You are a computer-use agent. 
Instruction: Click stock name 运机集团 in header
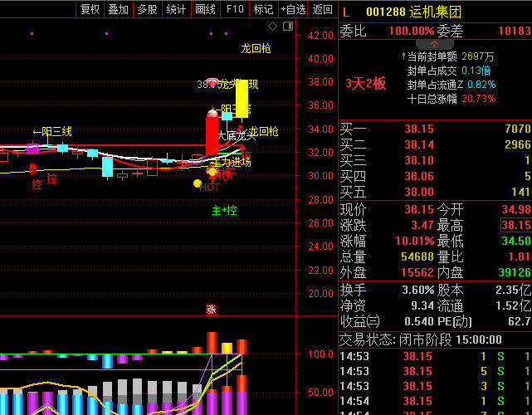pyautogui.click(x=436, y=12)
